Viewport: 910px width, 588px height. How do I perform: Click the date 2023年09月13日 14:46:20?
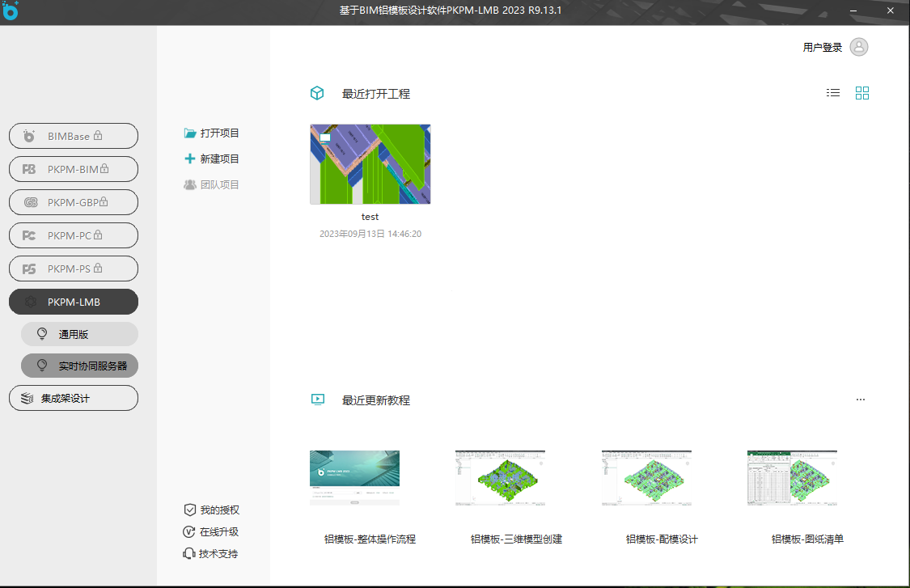(370, 234)
